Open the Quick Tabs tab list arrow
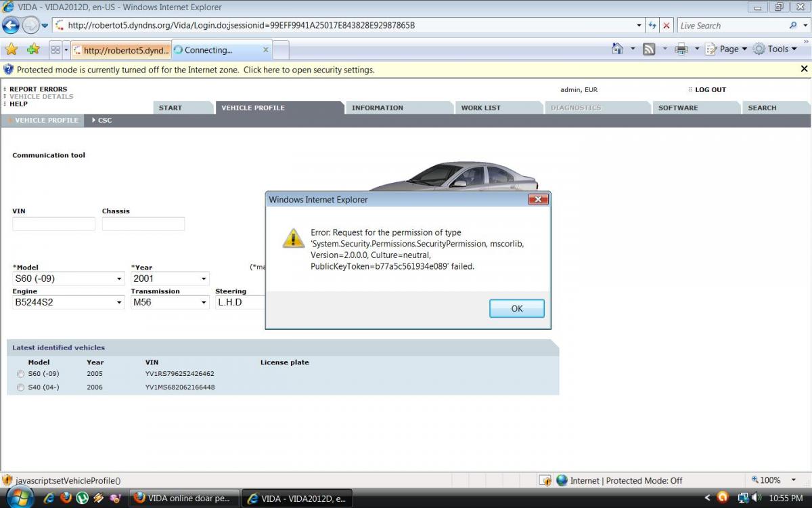Viewport: 812px width, 508px height. (x=66, y=50)
